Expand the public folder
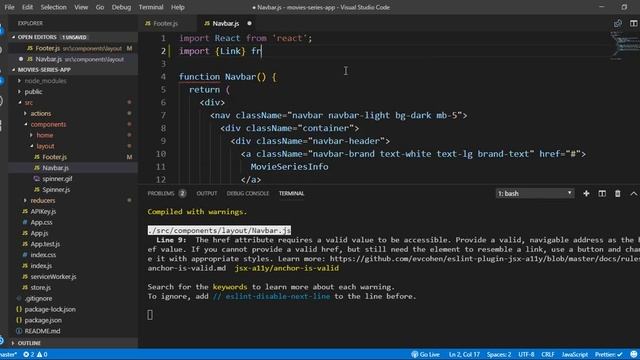Image resolution: width=640 pixels, height=360 pixels. pos(33,92)
